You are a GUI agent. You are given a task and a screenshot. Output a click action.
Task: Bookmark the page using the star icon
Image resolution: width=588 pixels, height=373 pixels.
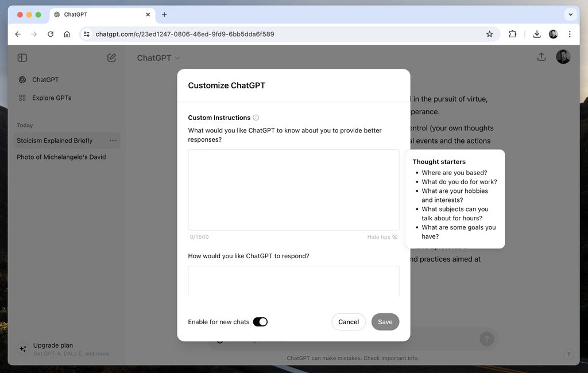[490, 34]
